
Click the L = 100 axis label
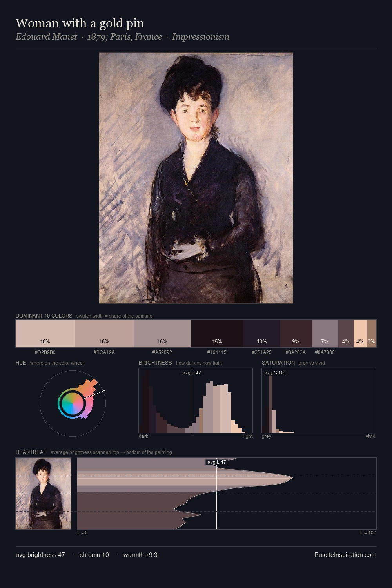[x=368, y=533]
